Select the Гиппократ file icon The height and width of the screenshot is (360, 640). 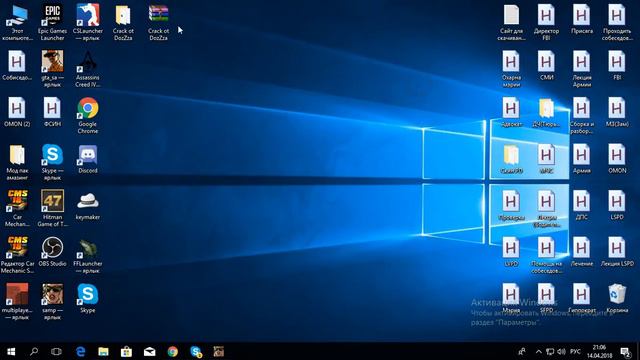point(581,298)
